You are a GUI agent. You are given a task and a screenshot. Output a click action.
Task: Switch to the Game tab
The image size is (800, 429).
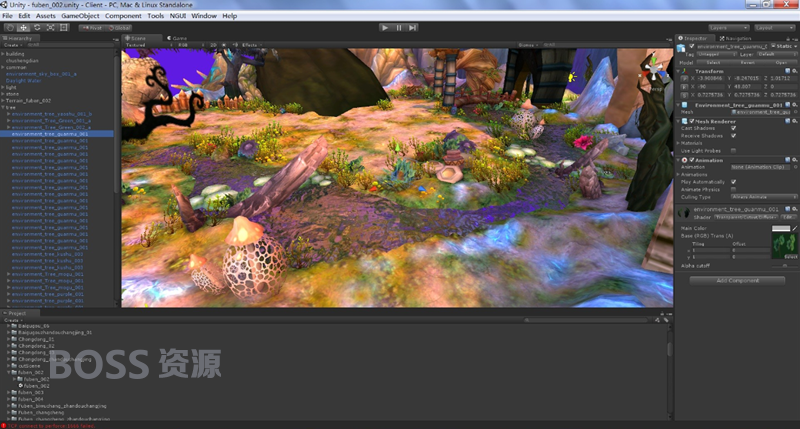click(x=177, y=38)
